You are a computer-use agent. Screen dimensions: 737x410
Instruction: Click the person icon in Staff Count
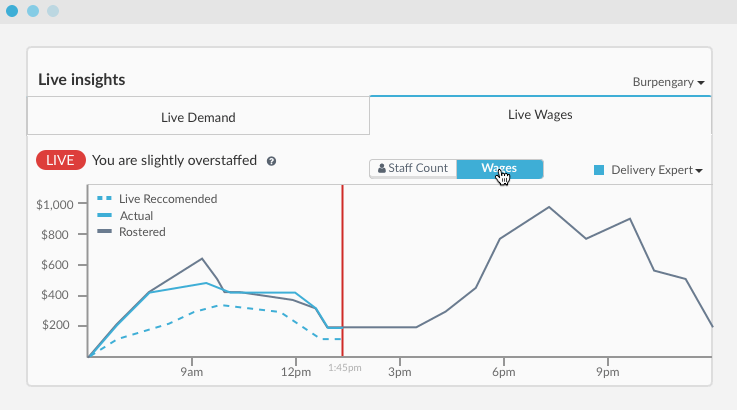[x=381, y=168]
